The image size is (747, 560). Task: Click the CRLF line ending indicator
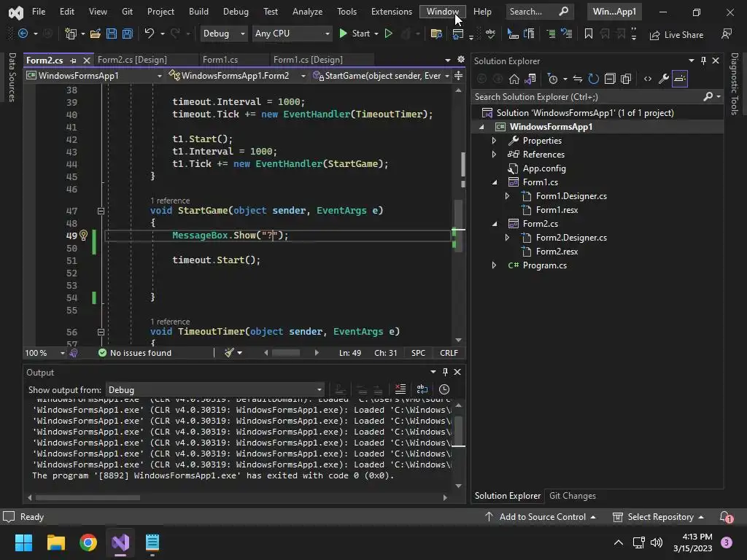[x=449, y=353]
